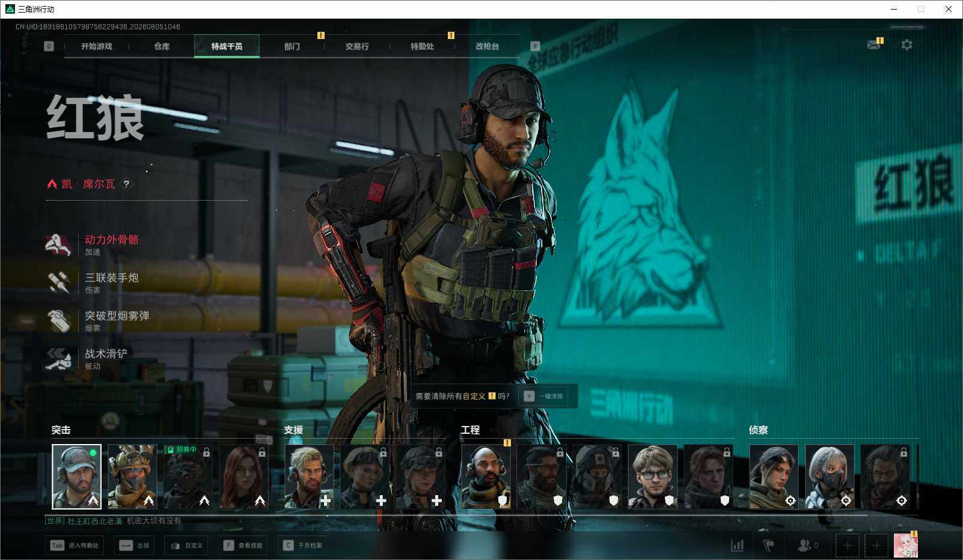Select the locked bearded recon operator
This screenshot has height=560, width=963.
tap(885, 476)
